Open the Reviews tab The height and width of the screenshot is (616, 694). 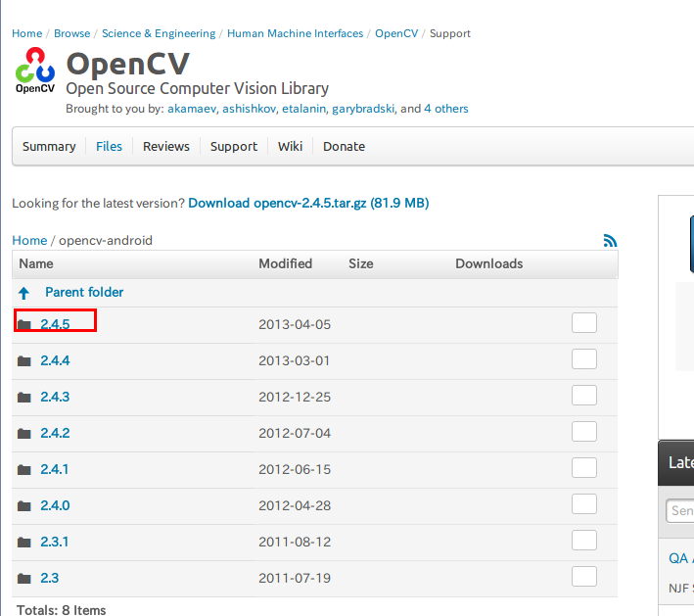point(166,147)
